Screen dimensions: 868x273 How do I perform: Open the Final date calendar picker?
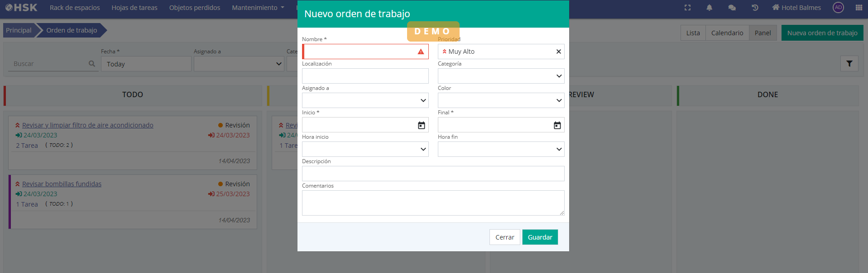coord(557,125)
